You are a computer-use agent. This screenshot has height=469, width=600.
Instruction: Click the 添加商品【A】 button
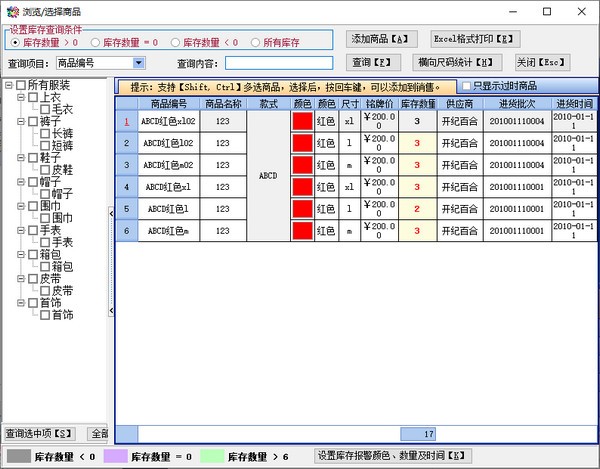click(x=381, y=39)
